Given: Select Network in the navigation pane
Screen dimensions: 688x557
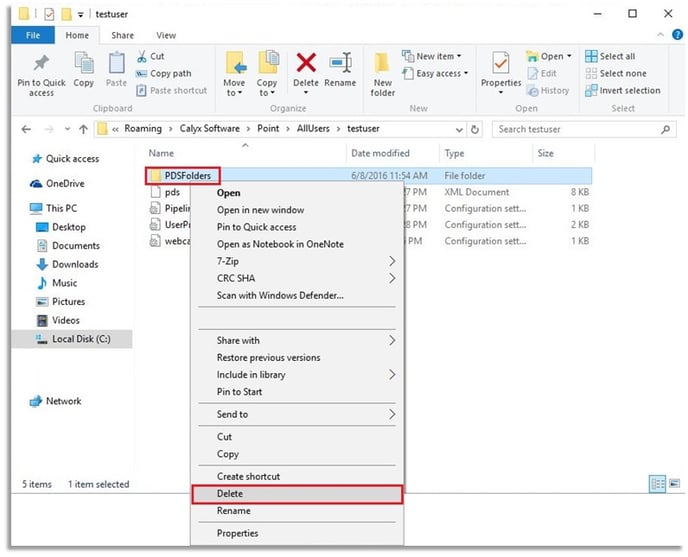Looking at the screenshot, I should (x=55, y=401).
